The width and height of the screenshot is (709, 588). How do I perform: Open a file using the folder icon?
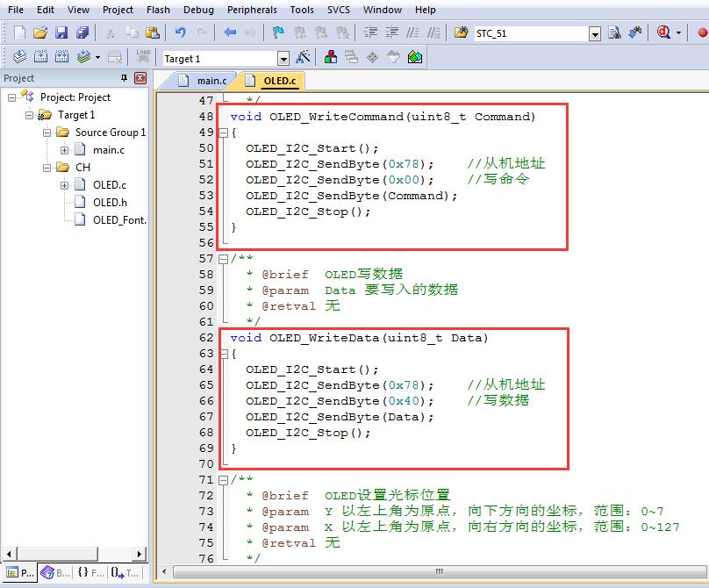point(40,32)
